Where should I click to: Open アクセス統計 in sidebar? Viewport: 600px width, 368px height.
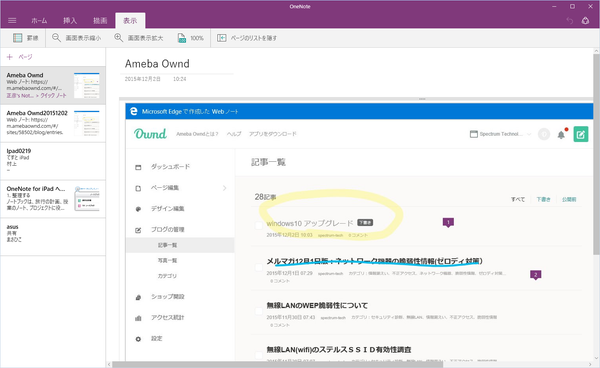(x=168, y=318)
